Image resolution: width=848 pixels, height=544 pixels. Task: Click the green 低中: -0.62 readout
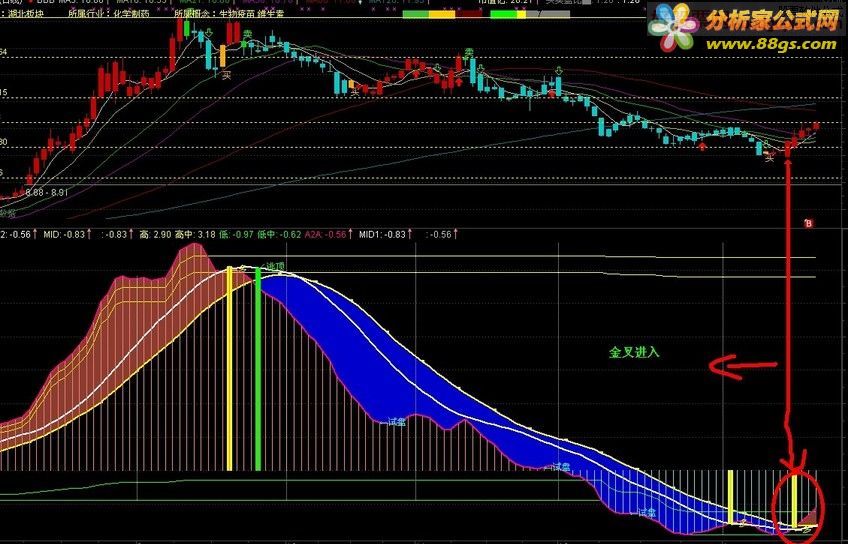coord(280,234)
